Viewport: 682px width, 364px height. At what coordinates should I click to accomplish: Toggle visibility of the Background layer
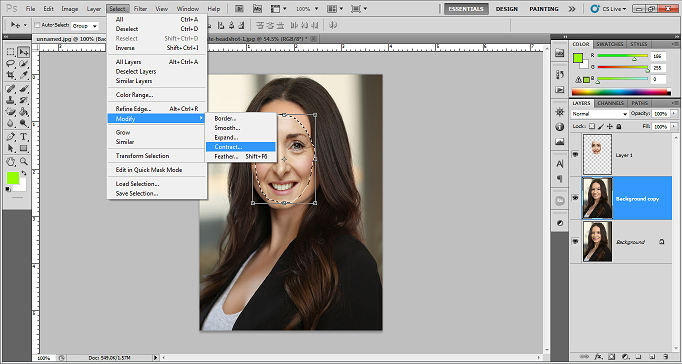point(576,241)
